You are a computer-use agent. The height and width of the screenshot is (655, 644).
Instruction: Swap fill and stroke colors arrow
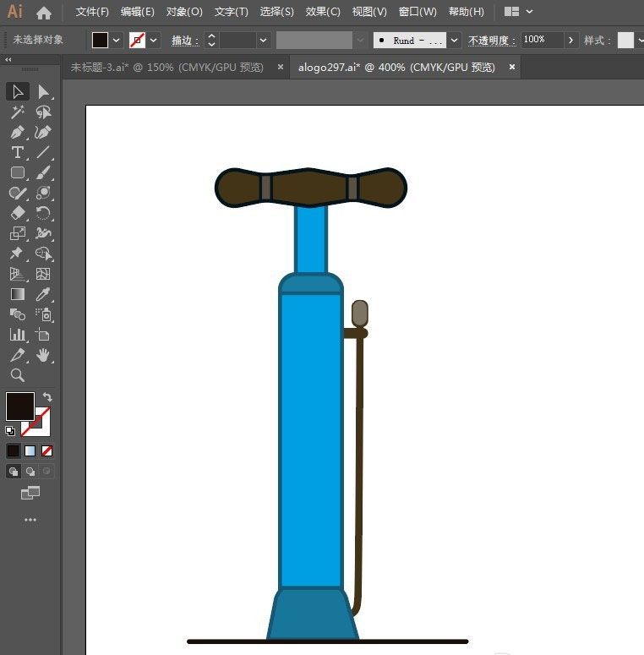point(47,397)
